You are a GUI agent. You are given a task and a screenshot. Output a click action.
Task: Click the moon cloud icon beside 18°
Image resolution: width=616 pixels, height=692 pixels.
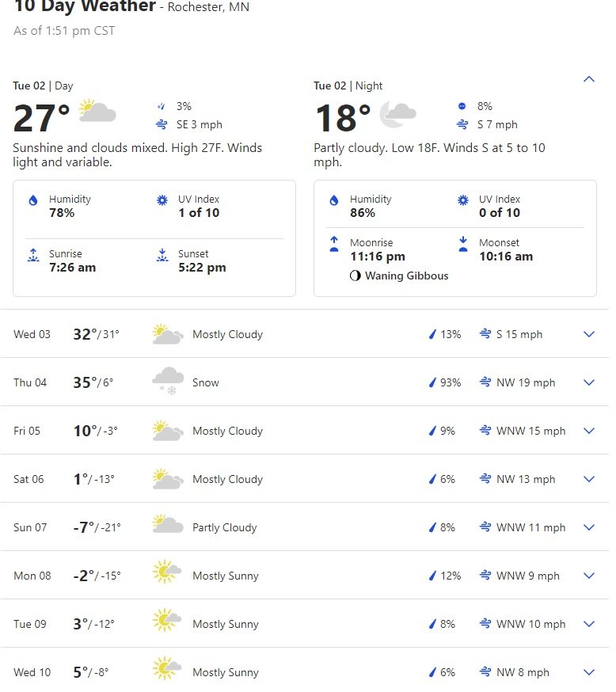397,114
